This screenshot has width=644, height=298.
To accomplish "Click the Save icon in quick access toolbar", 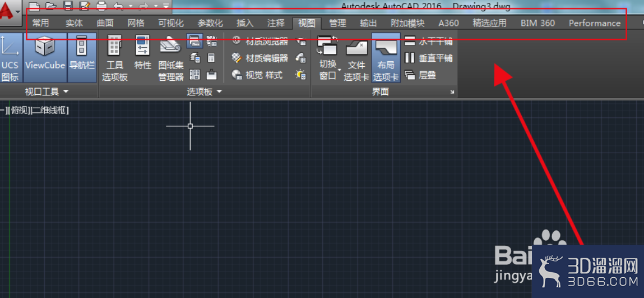I will [x=68, y=6].
